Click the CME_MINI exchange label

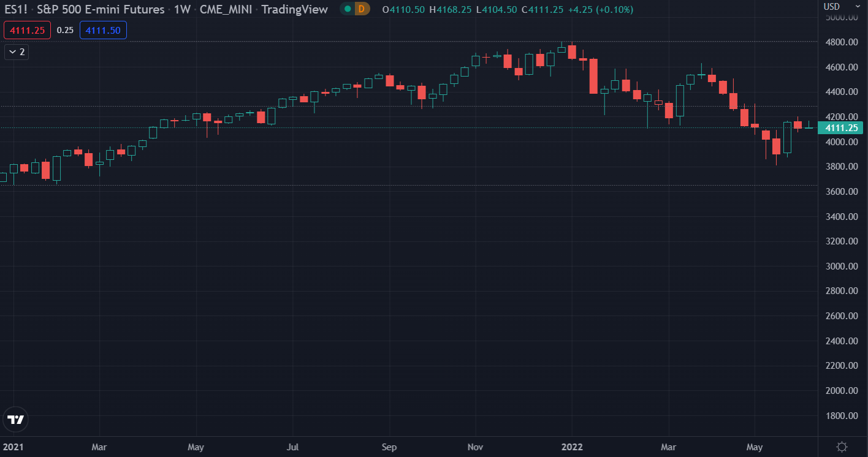[226, 9]
